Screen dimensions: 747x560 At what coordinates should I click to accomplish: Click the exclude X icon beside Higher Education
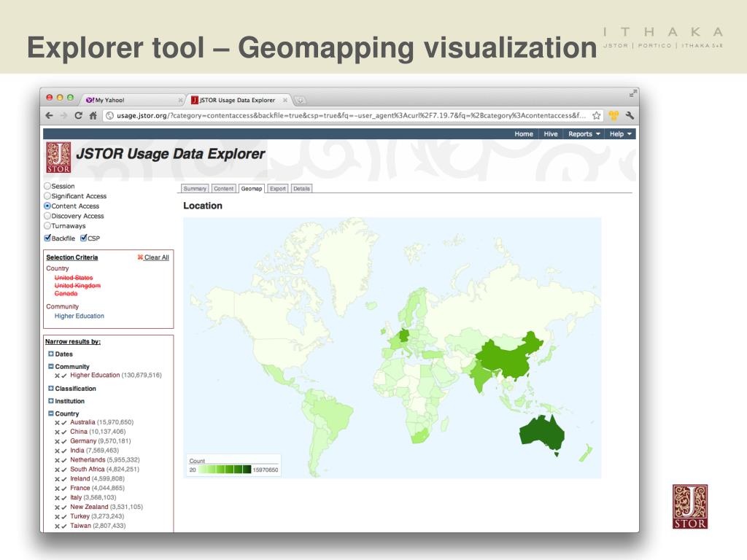58,376
